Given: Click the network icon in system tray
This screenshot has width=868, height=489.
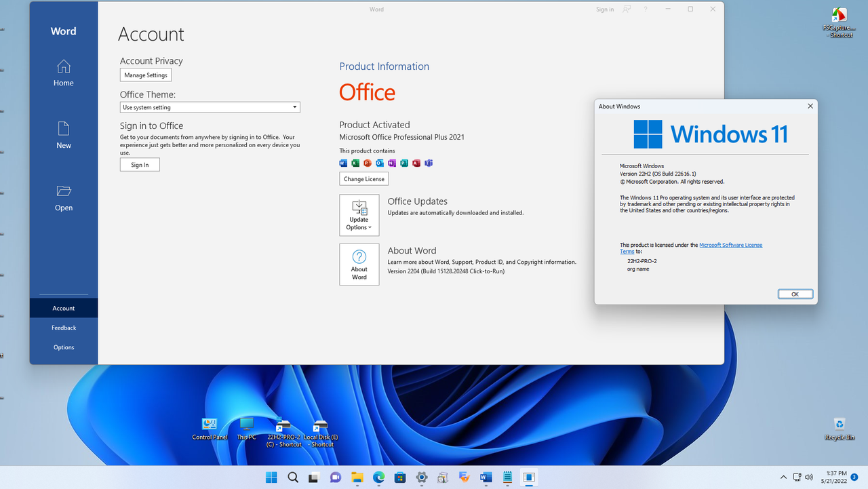Looking at the screenshot, I should pyautogui.click(x=797, y=477).
